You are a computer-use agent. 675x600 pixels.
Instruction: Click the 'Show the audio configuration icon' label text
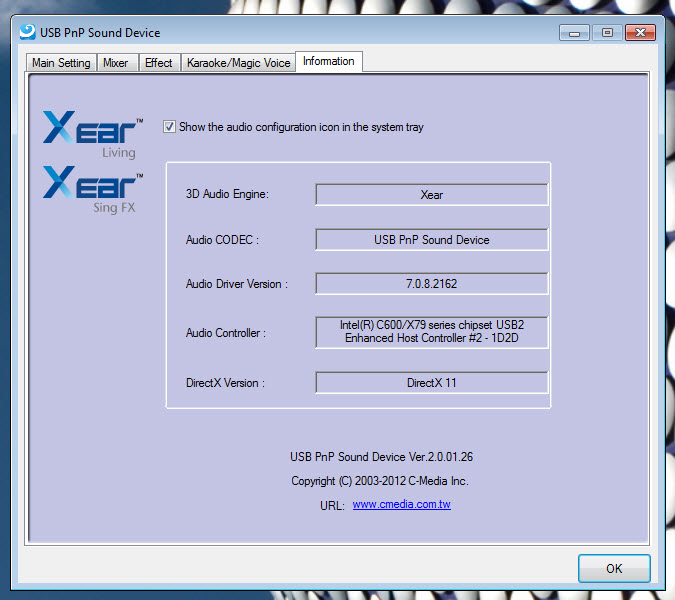301,127
